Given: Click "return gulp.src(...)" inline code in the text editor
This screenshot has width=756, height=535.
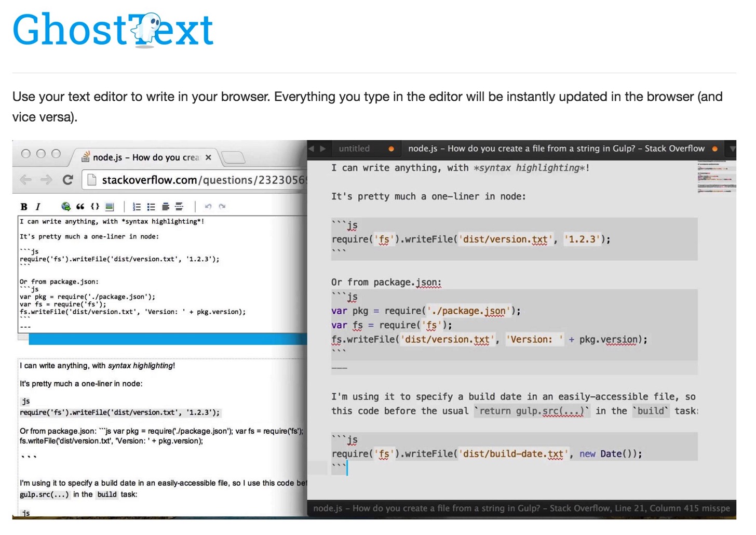Looking at the screenshot, I should pos(532,411).
